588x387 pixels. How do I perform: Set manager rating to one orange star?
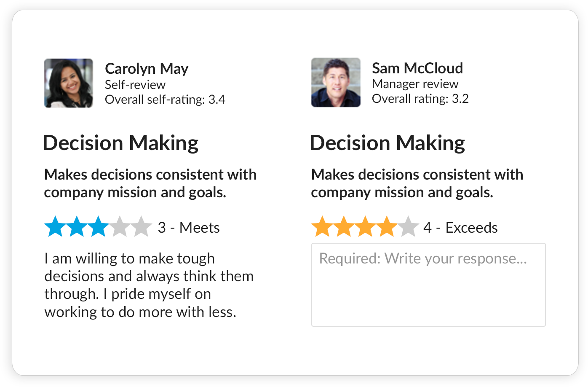[x=322, y=227]
